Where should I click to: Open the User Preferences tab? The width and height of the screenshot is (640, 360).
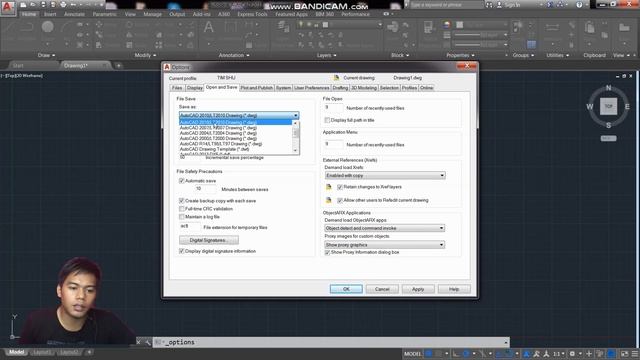(311, 88)
